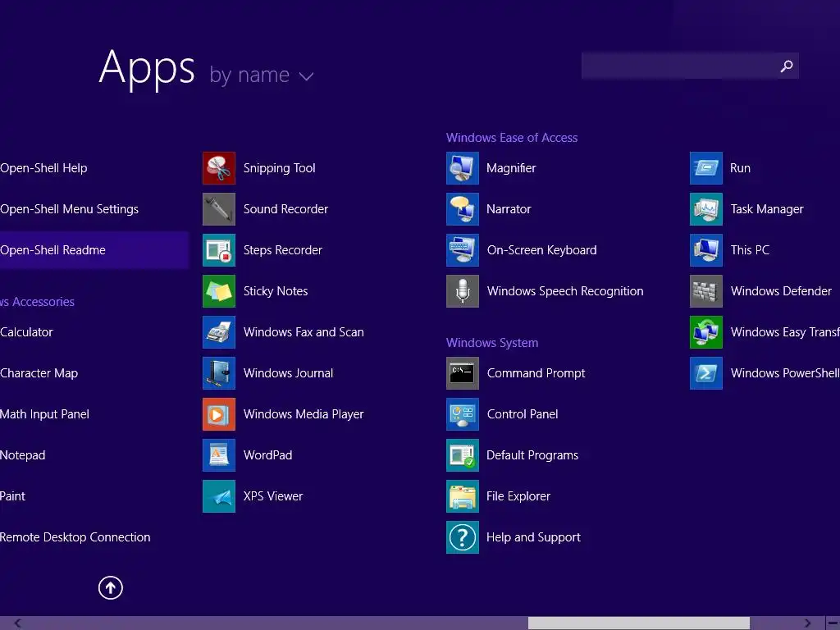The image size is (840, 630).
Task: Click the 'Help and Support' label
Action: (x=533, y=537)
